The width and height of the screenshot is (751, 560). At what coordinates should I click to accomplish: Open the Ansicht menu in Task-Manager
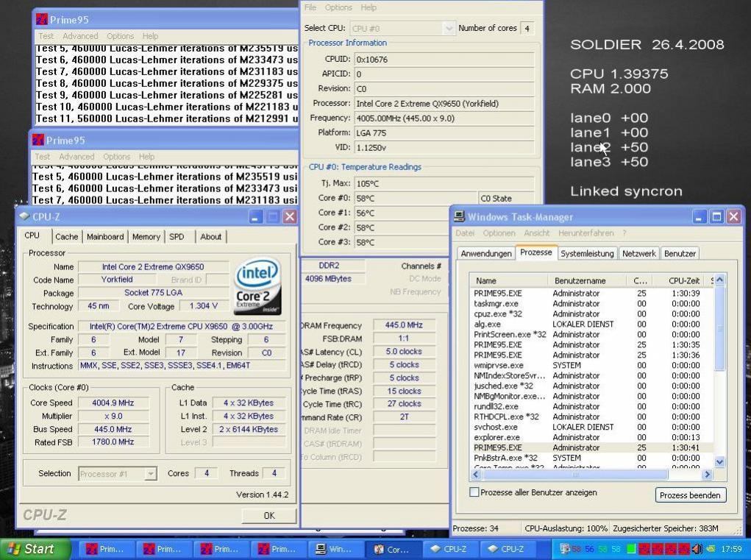click(x=537, y=233)
